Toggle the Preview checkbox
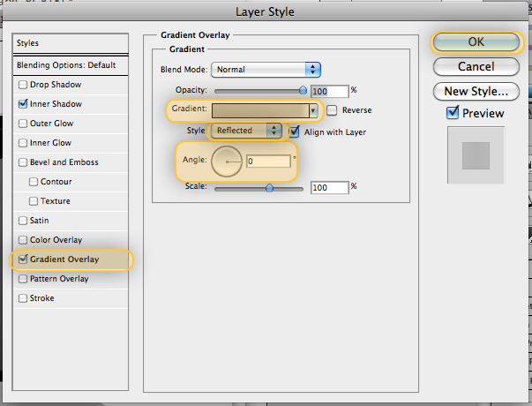532x406 pixels. (x=453, y=113)
